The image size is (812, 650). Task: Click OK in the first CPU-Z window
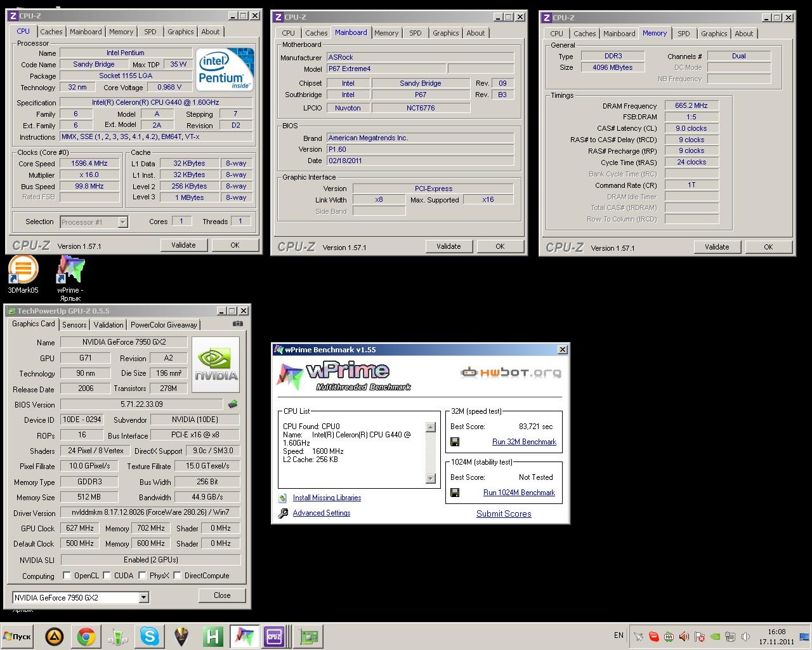[235, 245]
